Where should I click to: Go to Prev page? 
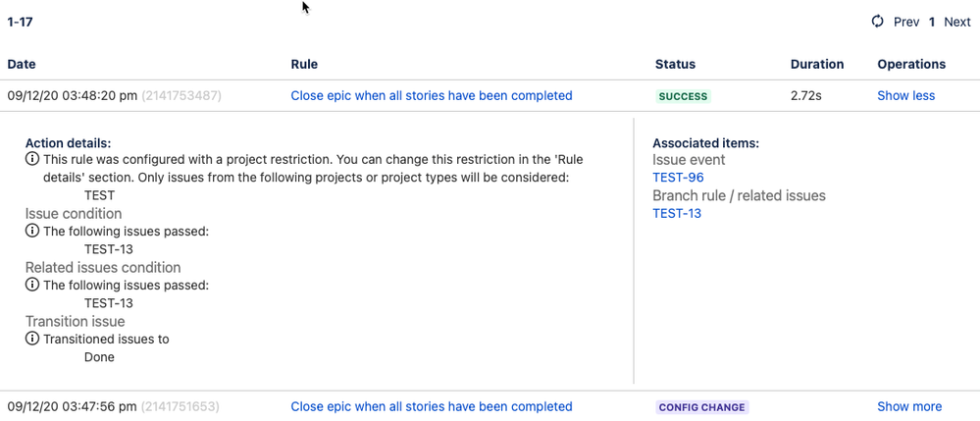[906, 23]
